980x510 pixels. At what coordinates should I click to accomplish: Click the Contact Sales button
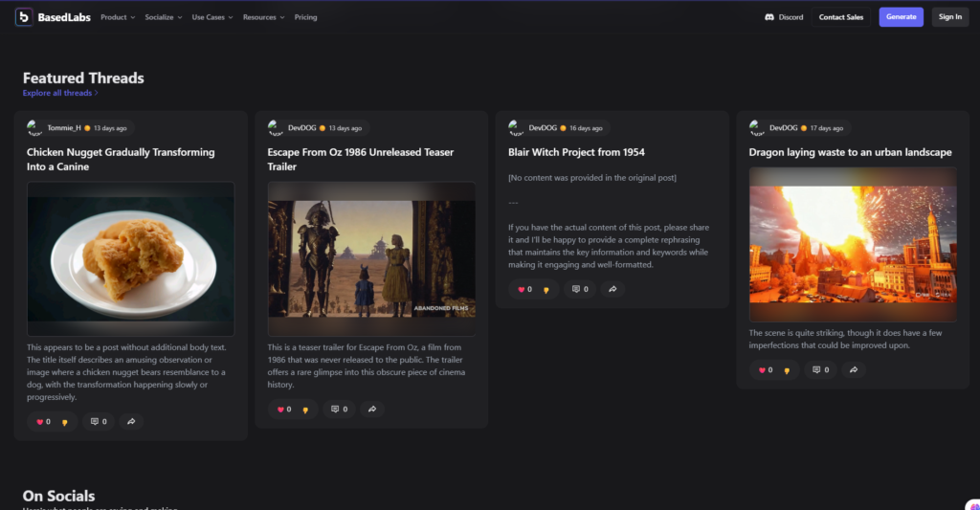pos(840,17)
